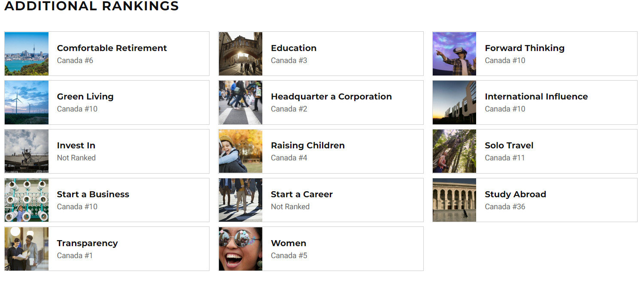The height and width of the screenshot is (286, 644).
Task: Open the Solo Travel ranking link
Action: pos(509,146)
